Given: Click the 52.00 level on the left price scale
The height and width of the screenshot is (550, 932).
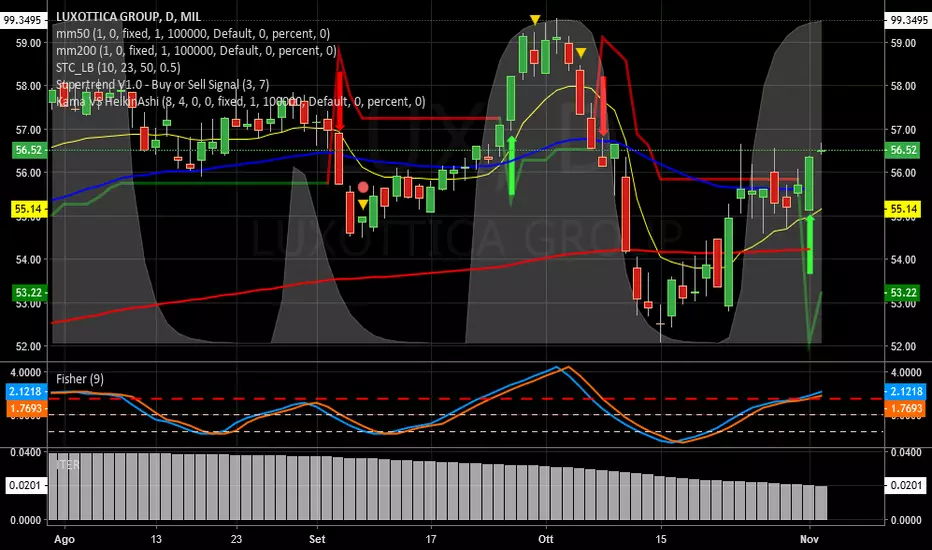Looking at the screenshot, I should (29, 347).
